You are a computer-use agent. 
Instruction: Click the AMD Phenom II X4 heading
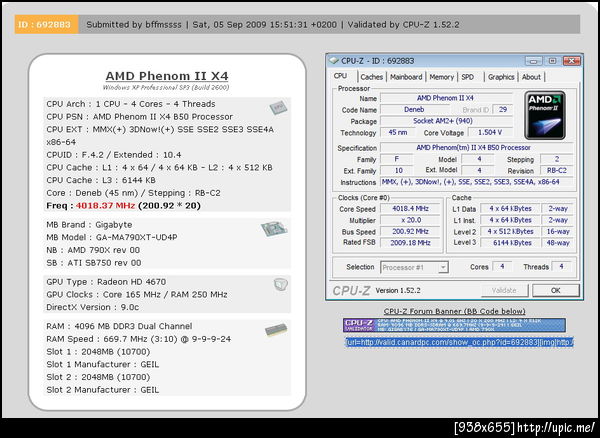point(167,76)
